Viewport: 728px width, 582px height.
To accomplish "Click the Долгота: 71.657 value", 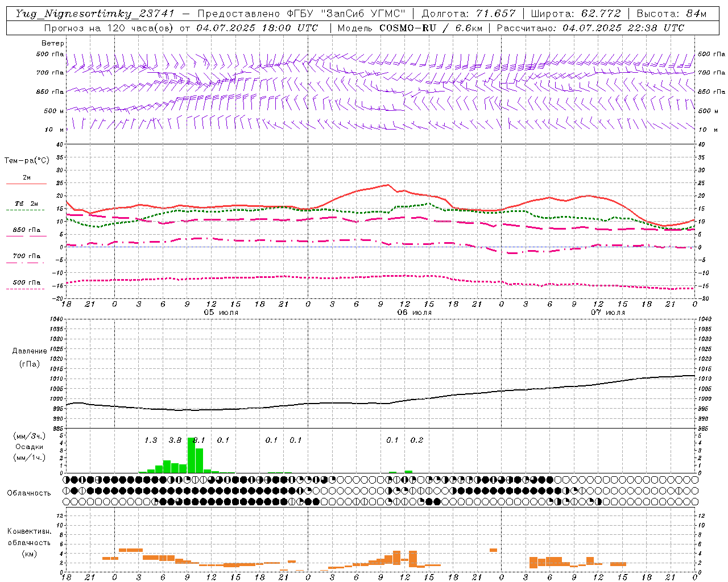I will tap(469, 14).
